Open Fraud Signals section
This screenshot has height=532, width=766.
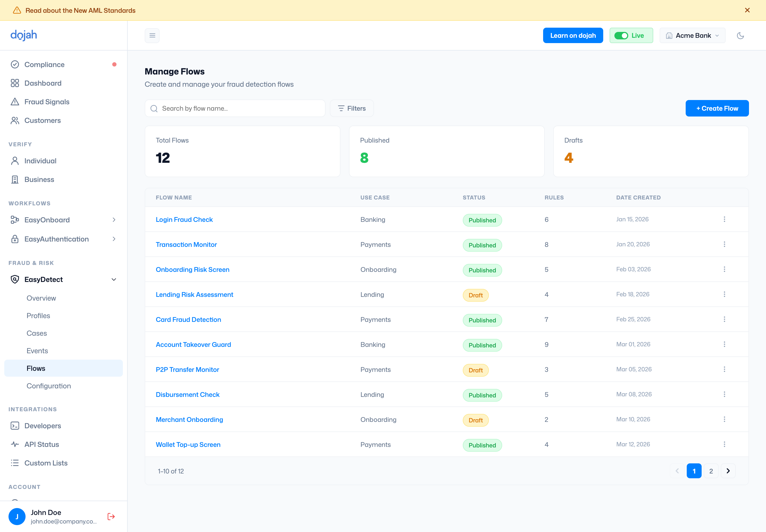(x=63, y=102)
